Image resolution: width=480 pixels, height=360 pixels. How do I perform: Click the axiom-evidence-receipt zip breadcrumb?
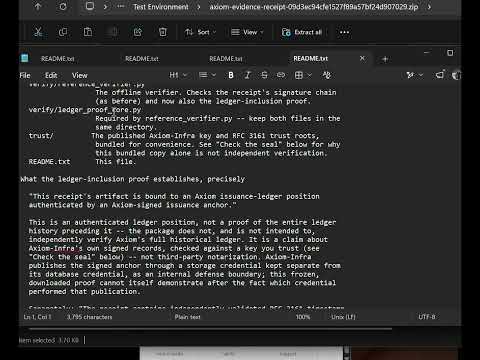(314, 7)
